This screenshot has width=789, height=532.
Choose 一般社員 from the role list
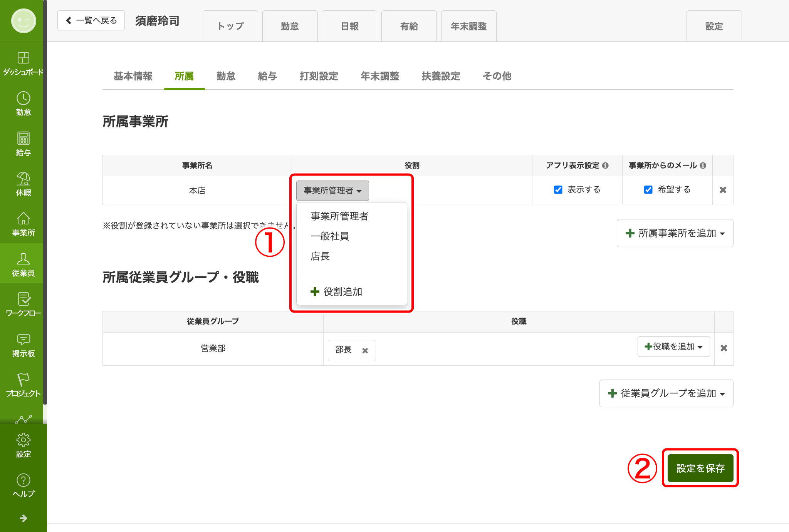[330, 236]
